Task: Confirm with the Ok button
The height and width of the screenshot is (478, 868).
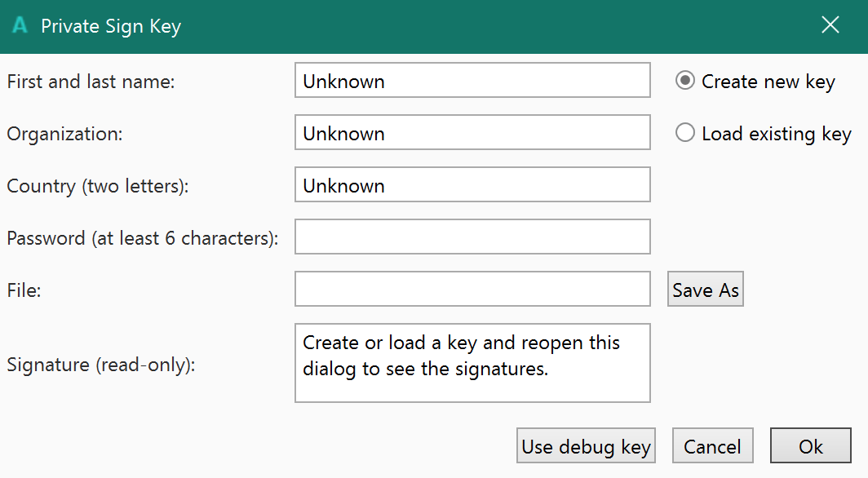Action: coord(811,446)
